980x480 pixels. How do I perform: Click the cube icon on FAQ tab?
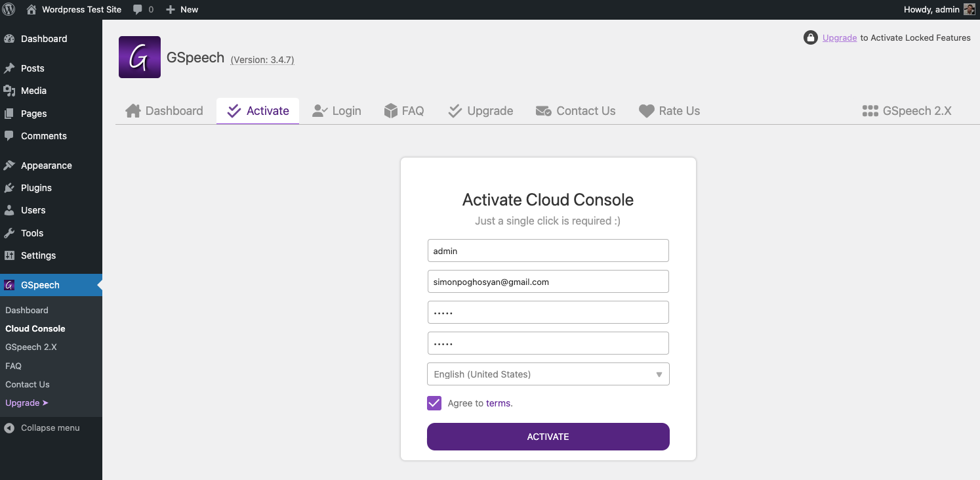(x=391, y=111)
